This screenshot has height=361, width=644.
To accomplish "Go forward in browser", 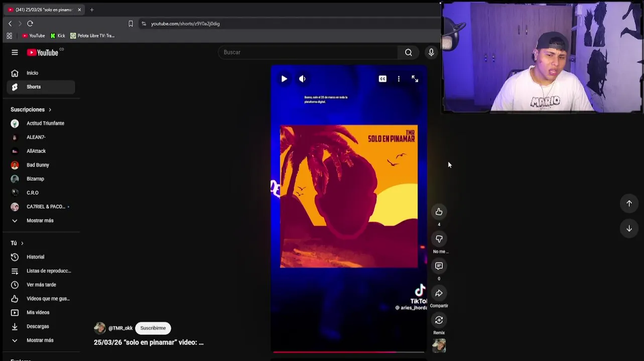I will [x=20, y=24].
